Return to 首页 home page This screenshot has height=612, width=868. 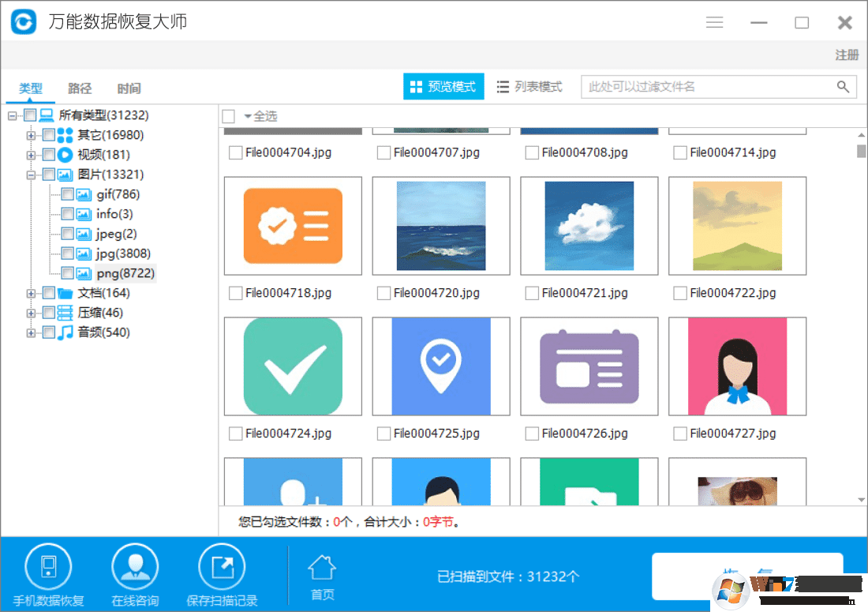coord(322,575)
